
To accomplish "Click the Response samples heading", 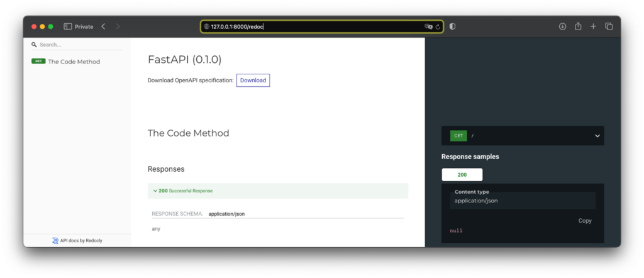I will 470,157.
